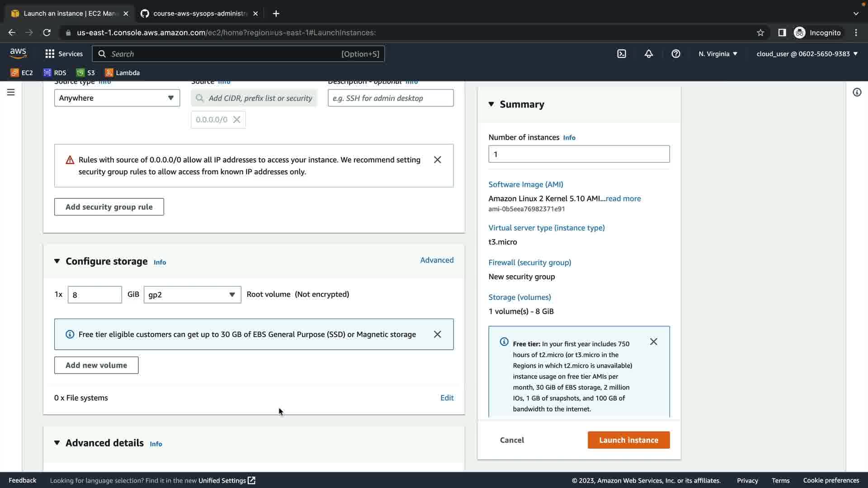Viewport: 868px width, 488px height.
Task: Open AWS CloudShell icon in header
Action: (622, 54)
